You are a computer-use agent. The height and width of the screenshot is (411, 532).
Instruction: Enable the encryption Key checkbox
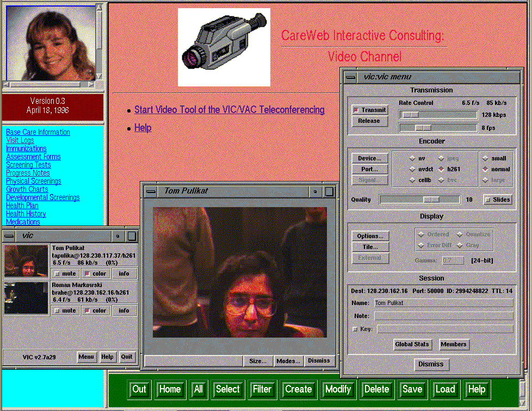pyautogui.click(x=355, y=329)
